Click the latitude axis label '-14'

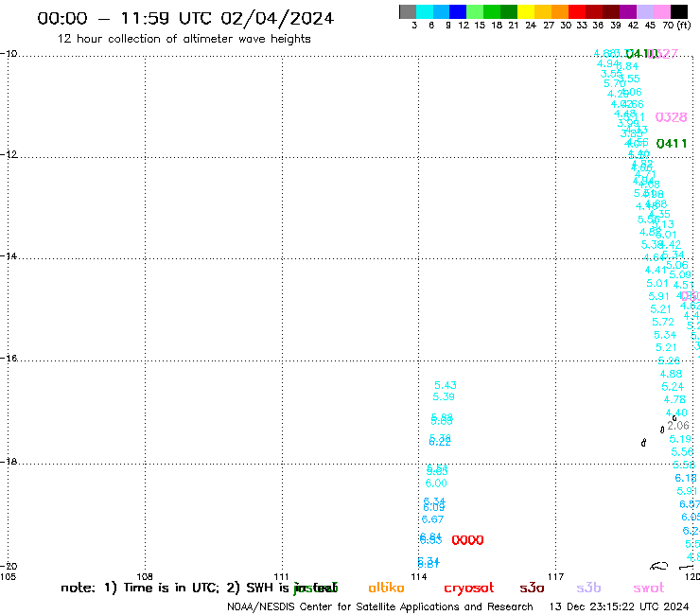tap(9, 256)
